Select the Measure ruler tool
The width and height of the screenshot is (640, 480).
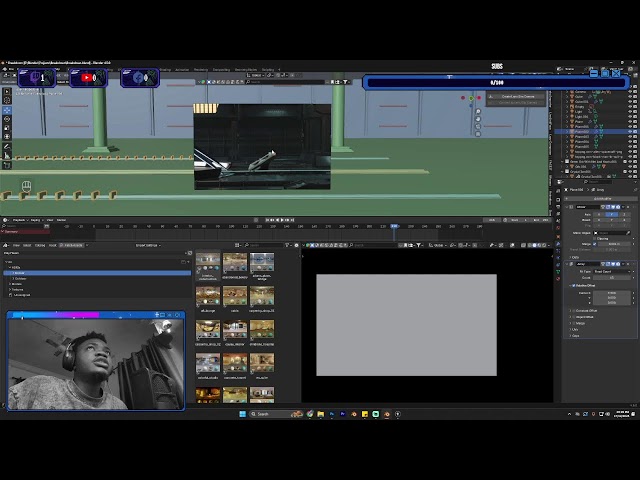[7, 156]
